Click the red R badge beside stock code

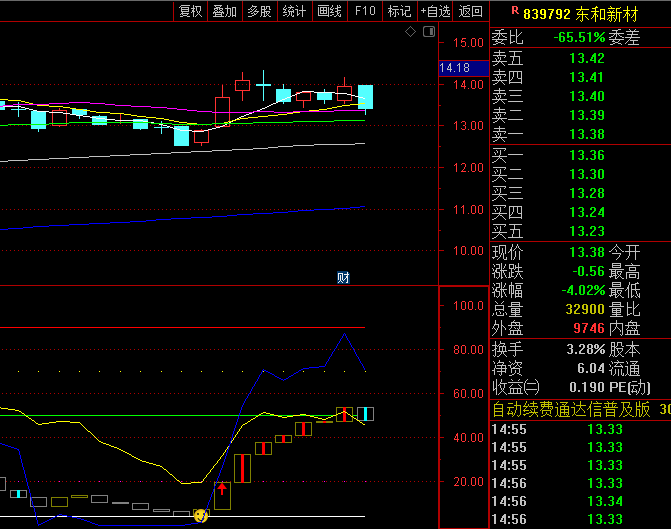click(515, 10)
